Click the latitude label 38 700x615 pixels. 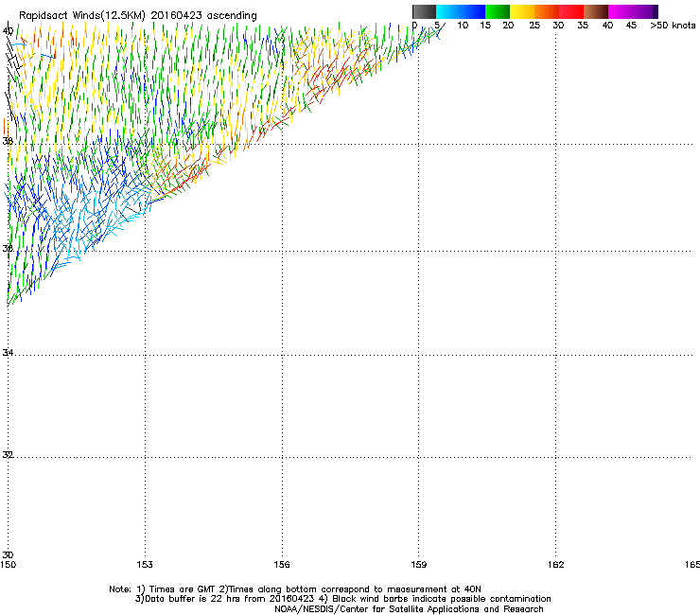click(8, 141)
